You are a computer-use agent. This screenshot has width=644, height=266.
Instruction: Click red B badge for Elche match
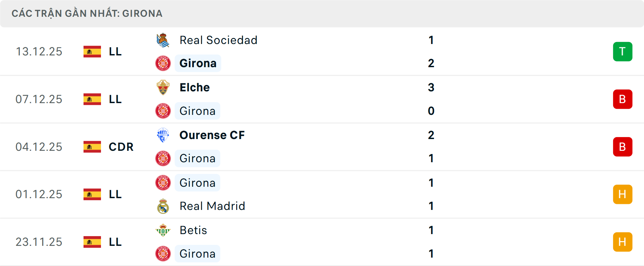[623, 99]
